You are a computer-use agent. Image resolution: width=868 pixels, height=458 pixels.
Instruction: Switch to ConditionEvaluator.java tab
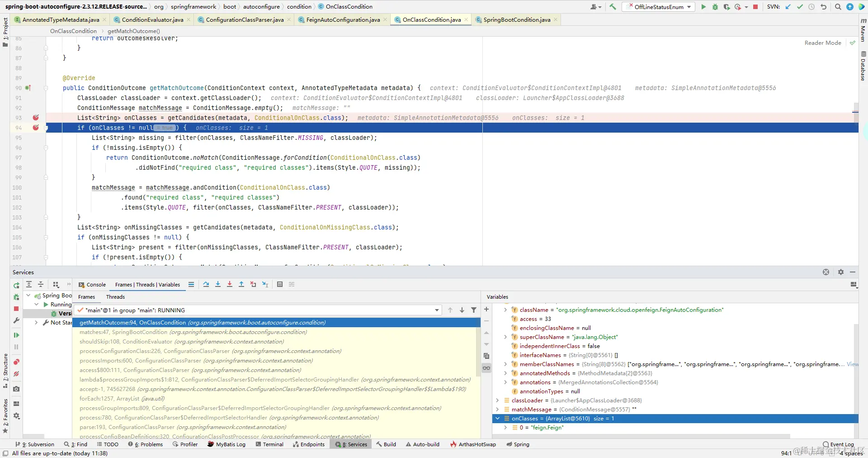(152, 19)
